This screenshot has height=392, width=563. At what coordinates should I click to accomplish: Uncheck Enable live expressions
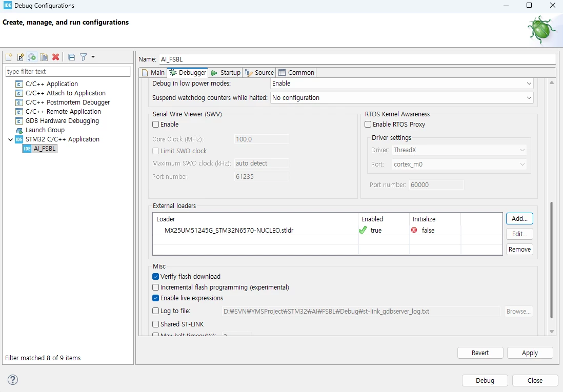coord(155,298)
